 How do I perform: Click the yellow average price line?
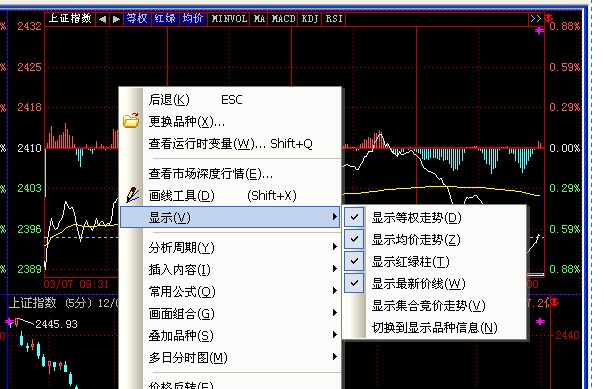tap(431, 188)
